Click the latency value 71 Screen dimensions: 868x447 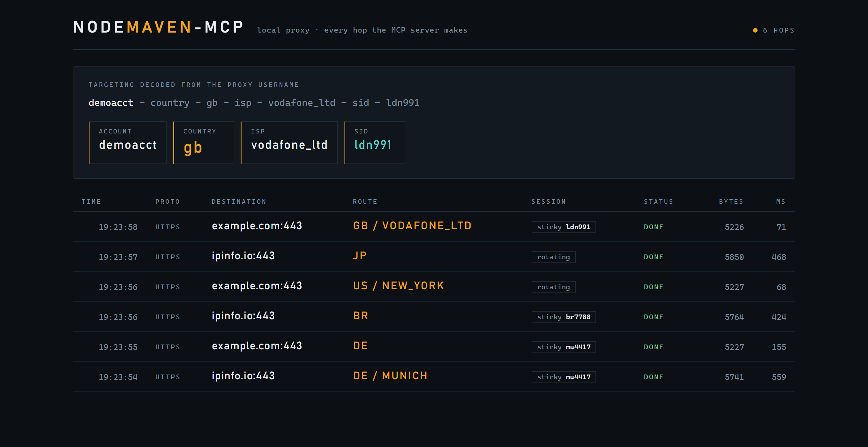click(x=781, y=227)
